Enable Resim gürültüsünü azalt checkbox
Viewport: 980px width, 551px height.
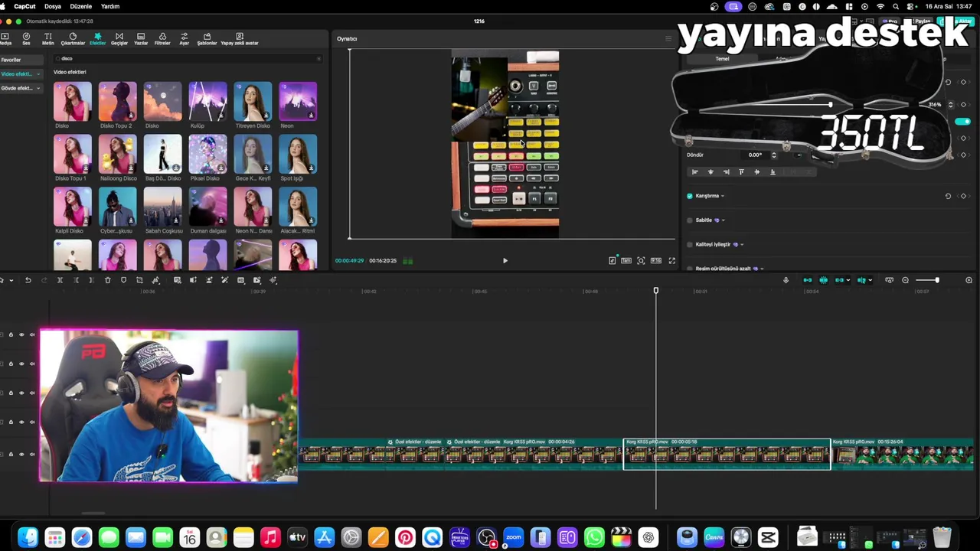coord(690,269)
